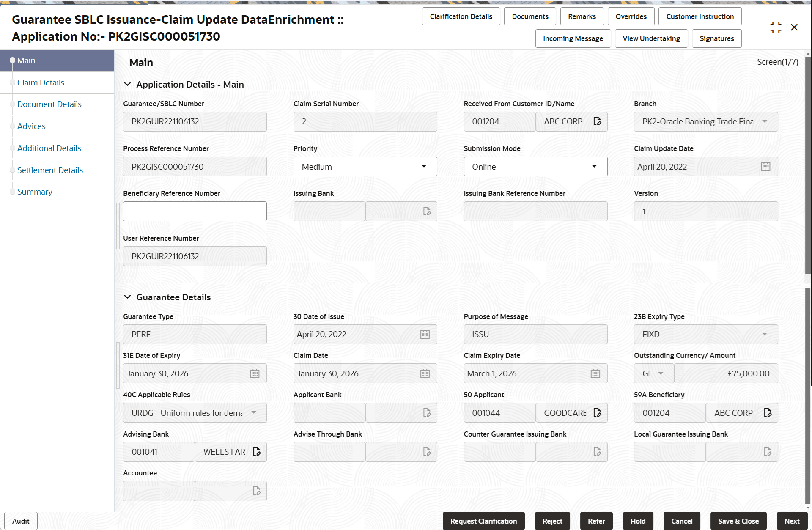This screenshot has width=812, height=530.
Task: Go to the Claim Details step
Action: (x=41, y=83)
